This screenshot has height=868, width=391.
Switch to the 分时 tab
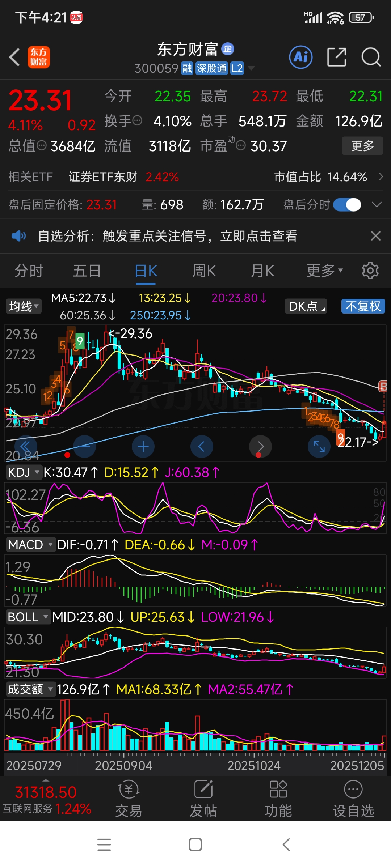pos(29,271)
